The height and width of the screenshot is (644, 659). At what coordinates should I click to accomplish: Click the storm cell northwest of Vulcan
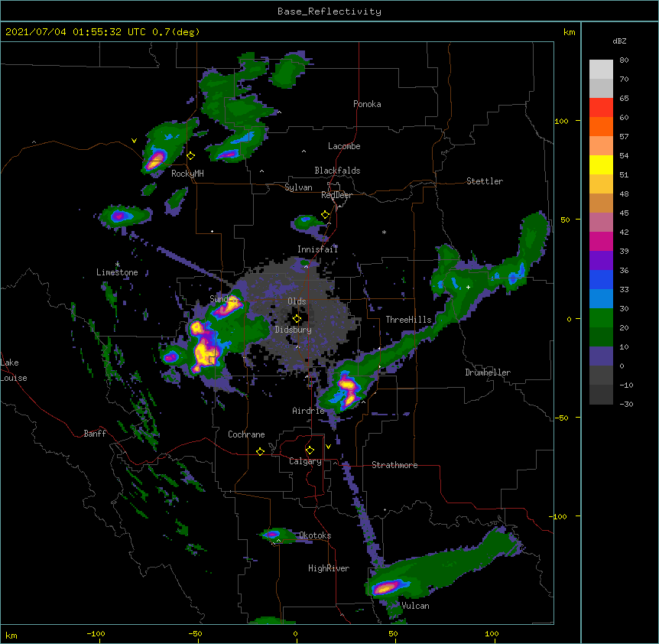click(x=385, y=587)
